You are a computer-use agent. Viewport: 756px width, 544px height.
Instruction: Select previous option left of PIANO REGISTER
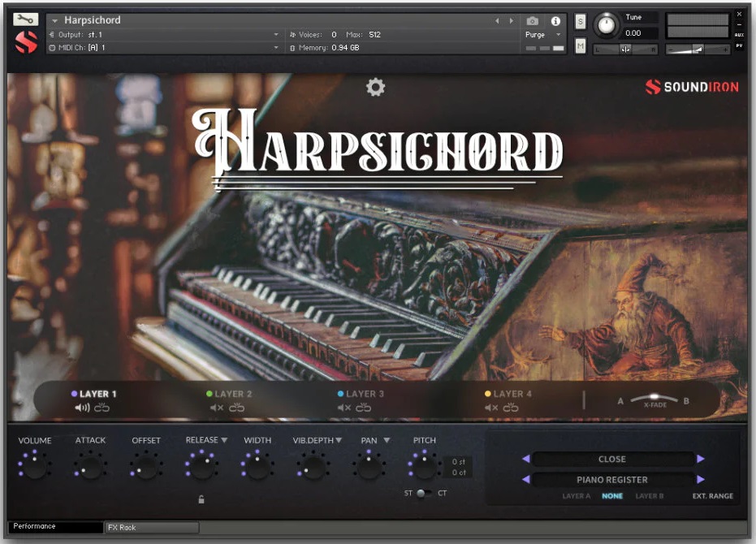[x=526, y=479]
